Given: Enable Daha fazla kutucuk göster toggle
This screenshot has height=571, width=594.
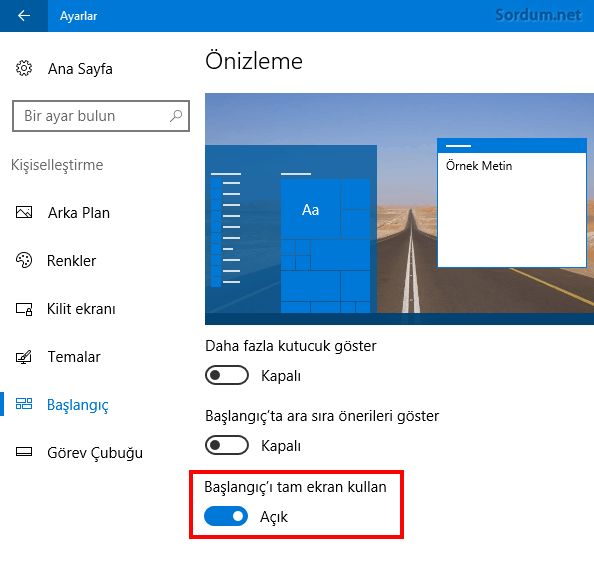Looking at the screenshot, I should [x=227, y=375].
